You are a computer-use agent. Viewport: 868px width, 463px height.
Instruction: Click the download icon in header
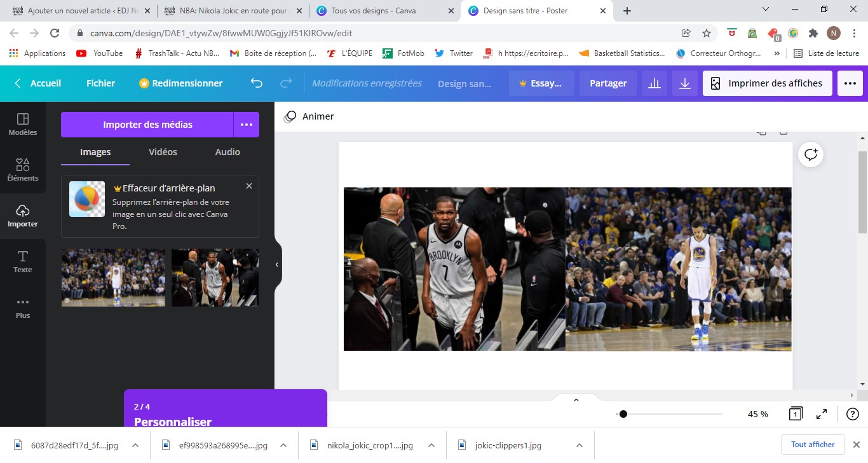pyautogui.click(x=685, y=83)
